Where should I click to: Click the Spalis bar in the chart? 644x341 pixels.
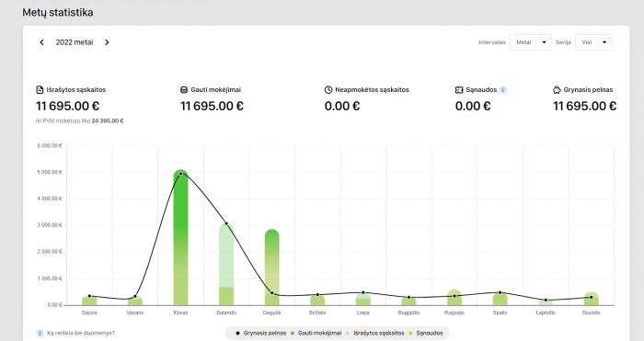(x=500, y=299)
